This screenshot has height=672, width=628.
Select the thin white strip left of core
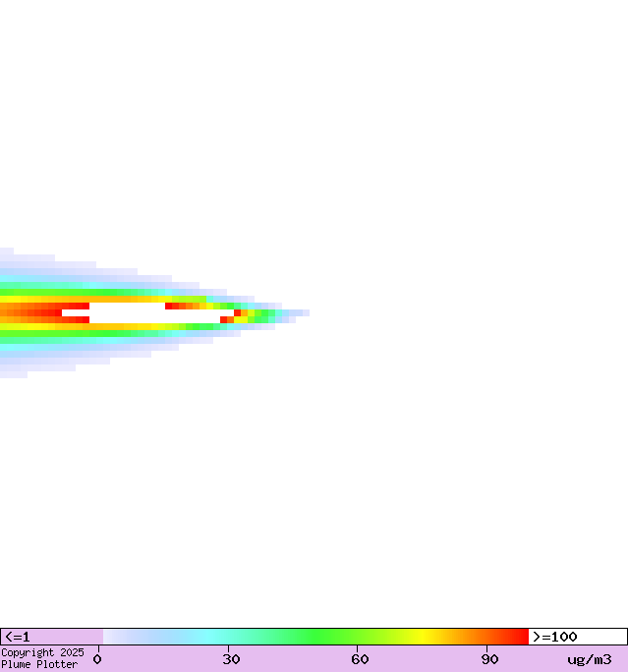pos(75,312)
